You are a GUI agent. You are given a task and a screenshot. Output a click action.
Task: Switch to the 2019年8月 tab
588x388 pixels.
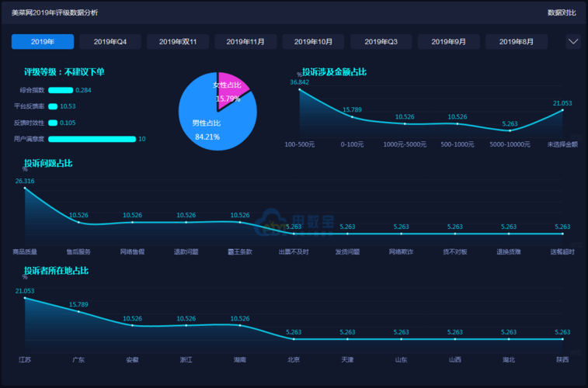coord(517,42)
